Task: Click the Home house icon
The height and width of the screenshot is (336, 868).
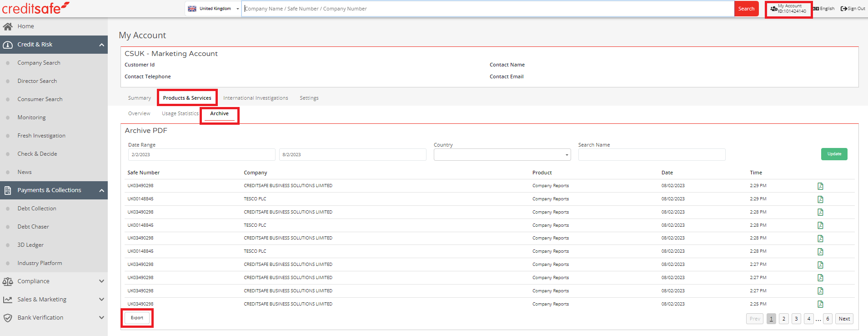Action: [8, 26]
